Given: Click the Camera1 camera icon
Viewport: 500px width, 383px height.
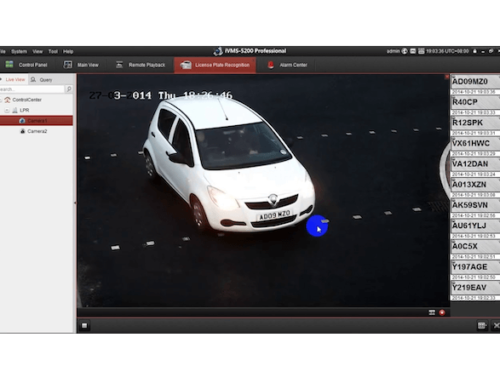Looking at the screenshot, I should click(x=22, y=120).
